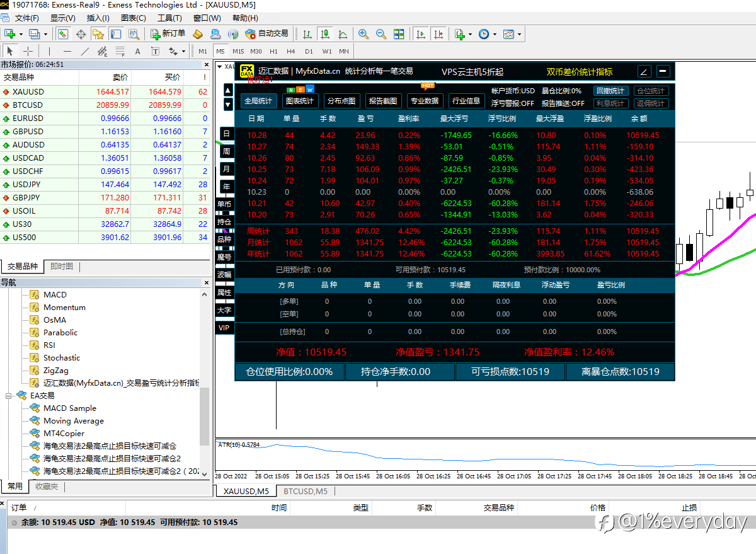Viewport: 756px width, 554px height.
Task: Toggle 返佣统计 in stats panel
Action: click(x=650, y=103)
